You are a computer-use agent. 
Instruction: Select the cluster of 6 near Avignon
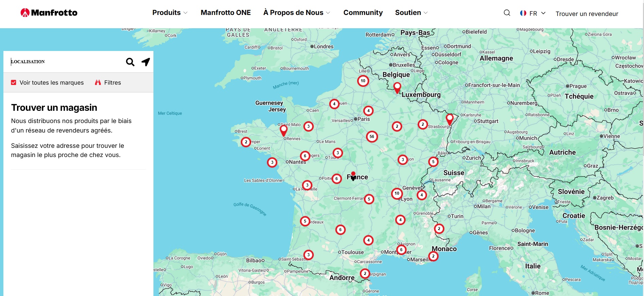point(401,250)
